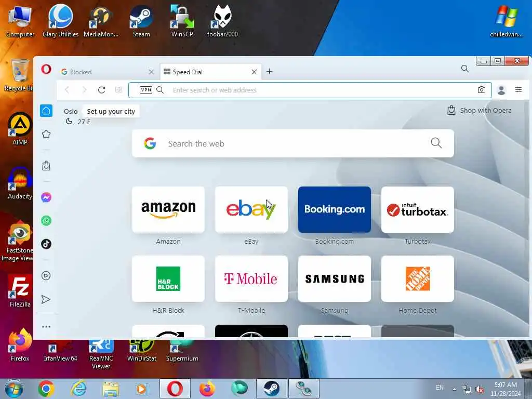The image size is (532, 399).
Task: Open WhatsApp in the sidebar
Action: [46, 220]
